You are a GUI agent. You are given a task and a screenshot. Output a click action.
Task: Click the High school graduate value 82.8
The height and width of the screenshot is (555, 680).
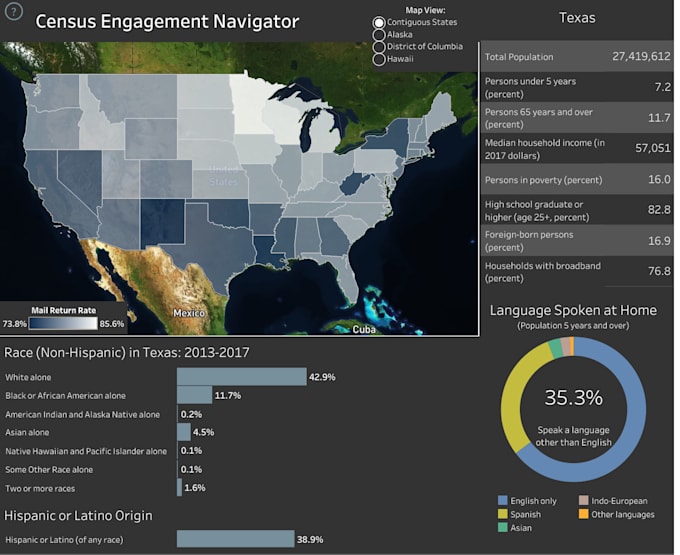[659, 210]
